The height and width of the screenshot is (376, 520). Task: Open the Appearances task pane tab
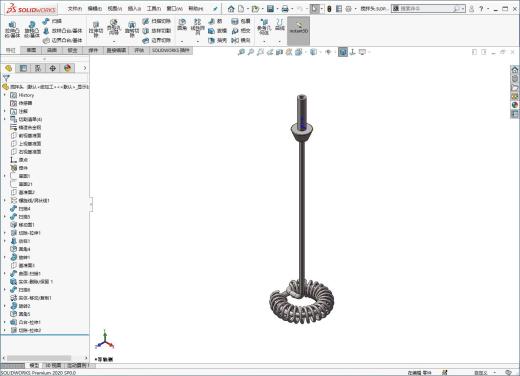(515, 105)
